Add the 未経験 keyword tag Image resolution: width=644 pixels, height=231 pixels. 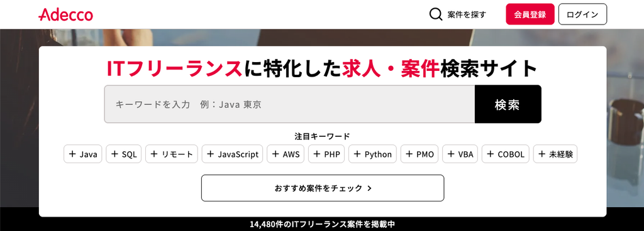coord(555,154)
